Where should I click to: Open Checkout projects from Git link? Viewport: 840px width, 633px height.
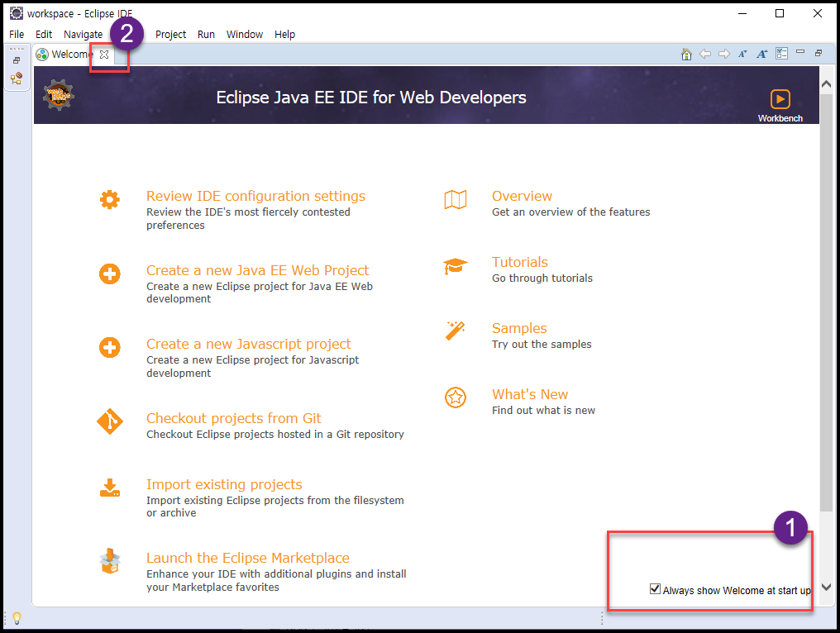point(234,418)
